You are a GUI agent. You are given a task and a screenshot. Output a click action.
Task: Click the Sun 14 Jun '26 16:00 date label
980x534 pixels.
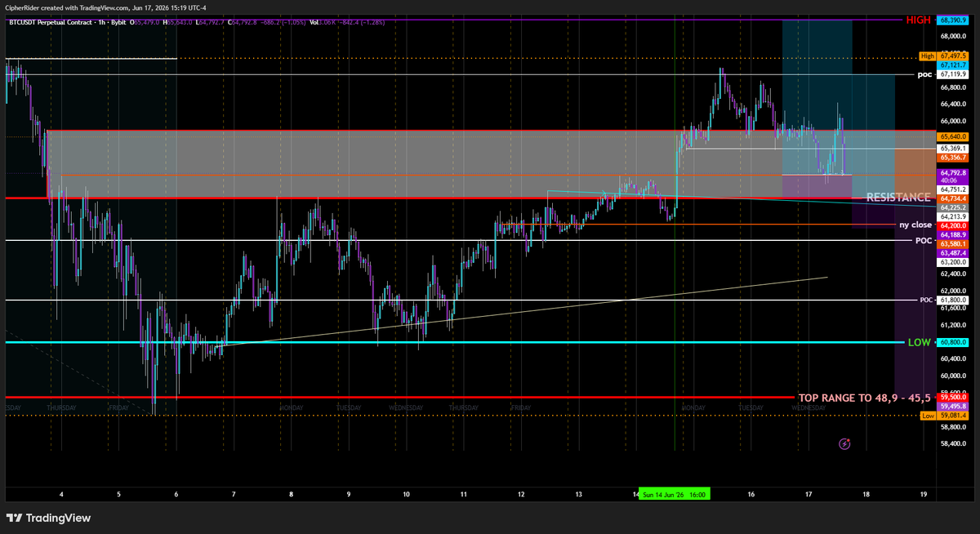pos(675,494)
